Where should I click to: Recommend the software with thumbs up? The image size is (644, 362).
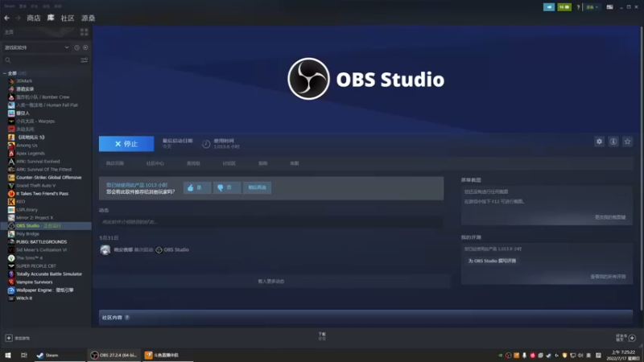coord(197,187)
